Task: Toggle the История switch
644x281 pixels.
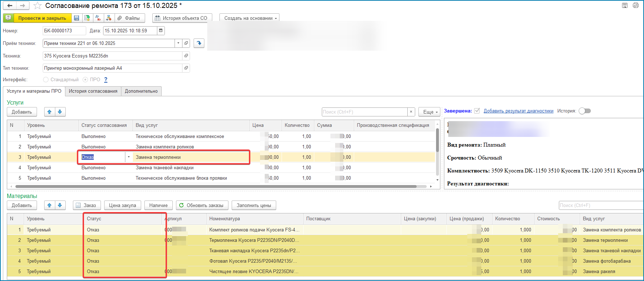Action: click(584, 111)
